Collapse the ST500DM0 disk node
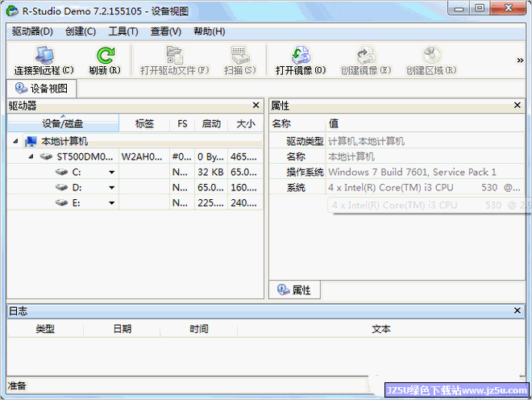This screenshot has height=400, width=532. coord(31,156)
